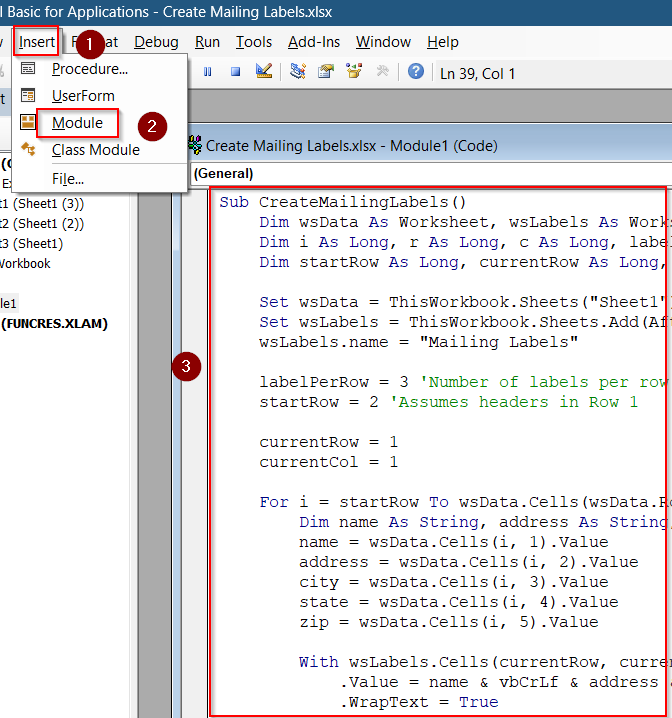Open the Add-Ins menu
This screenshot has height=718, width=672.
pos(314,42)
